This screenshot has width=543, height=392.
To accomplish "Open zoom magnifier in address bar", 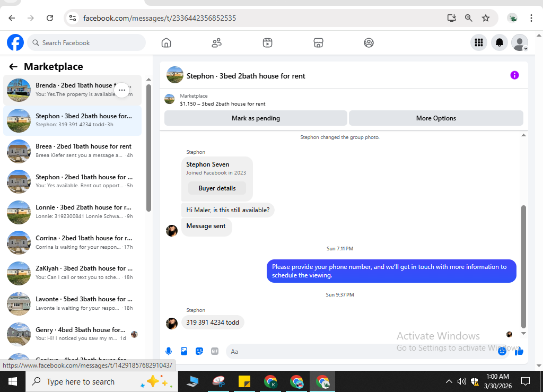I will click(469, 18).
